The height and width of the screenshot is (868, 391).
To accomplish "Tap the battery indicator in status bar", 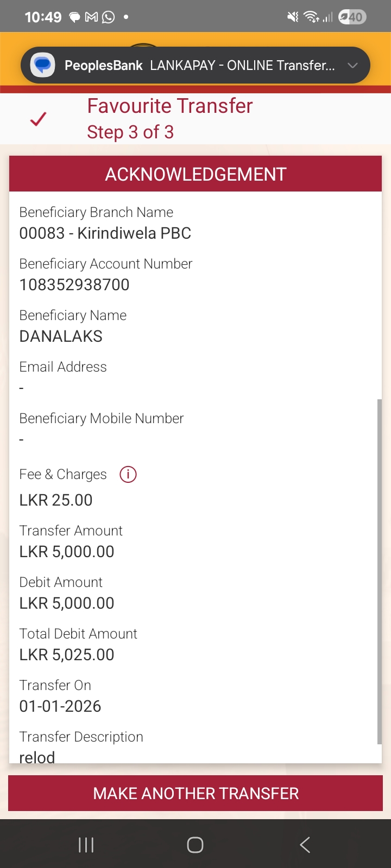I will (x=352, y=17).
